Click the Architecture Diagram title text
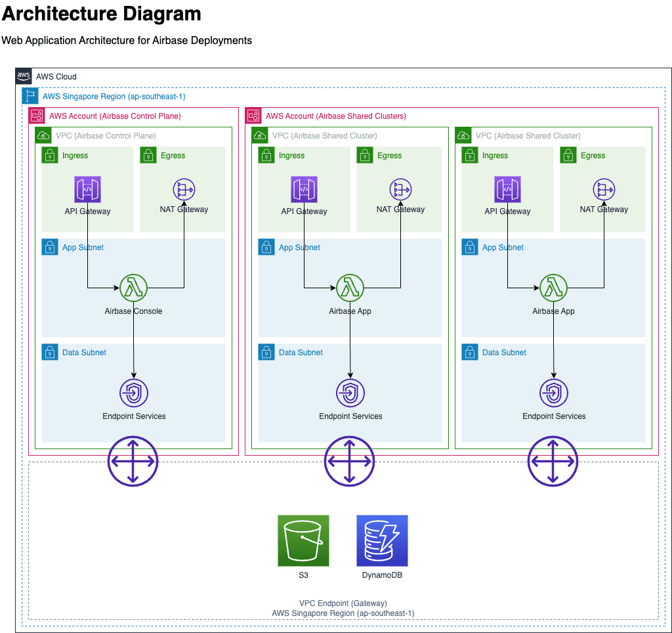 tap(102, 14)
